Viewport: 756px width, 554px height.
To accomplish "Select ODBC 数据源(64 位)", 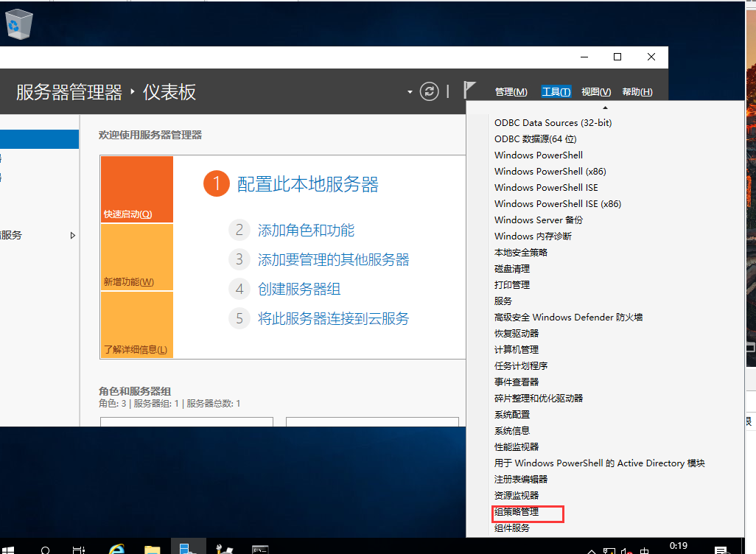I will coord(535,138).
